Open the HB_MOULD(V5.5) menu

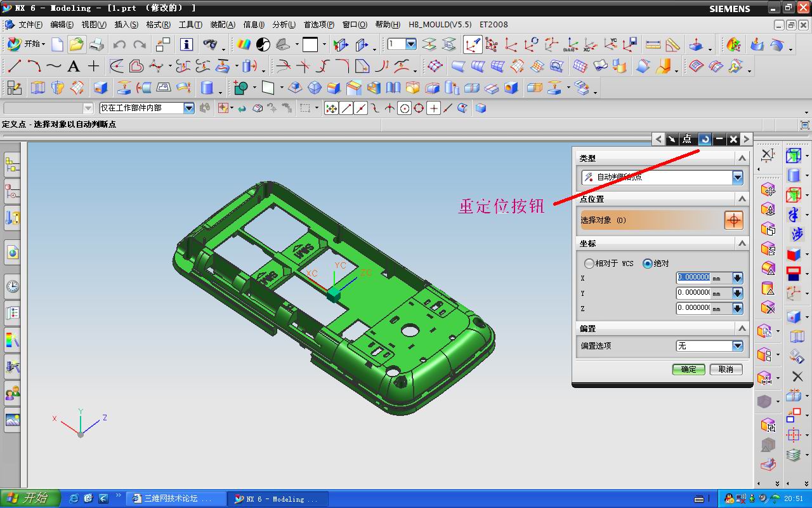(x=440, y=25)
